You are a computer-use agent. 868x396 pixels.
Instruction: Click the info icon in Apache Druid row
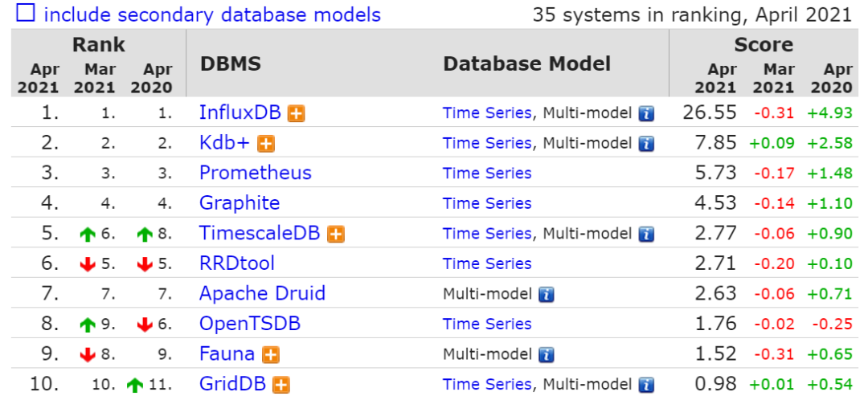tap(547, 294)
